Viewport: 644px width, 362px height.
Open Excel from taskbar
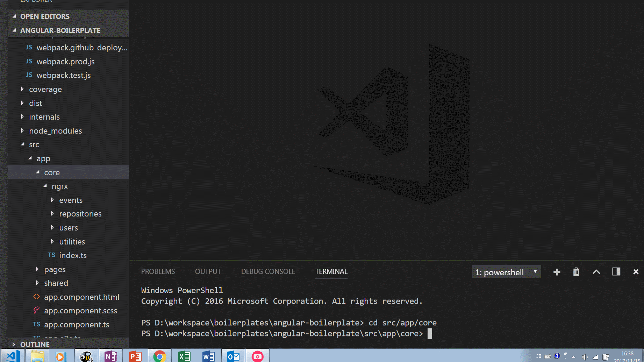184,356
